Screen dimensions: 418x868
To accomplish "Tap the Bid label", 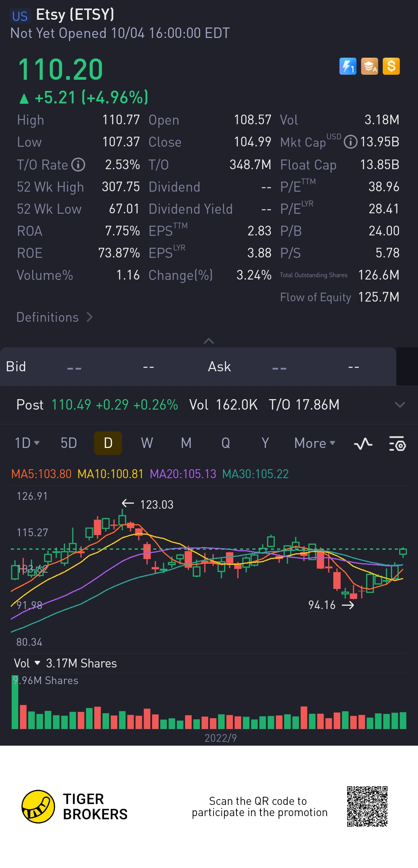I will point(16,367).
